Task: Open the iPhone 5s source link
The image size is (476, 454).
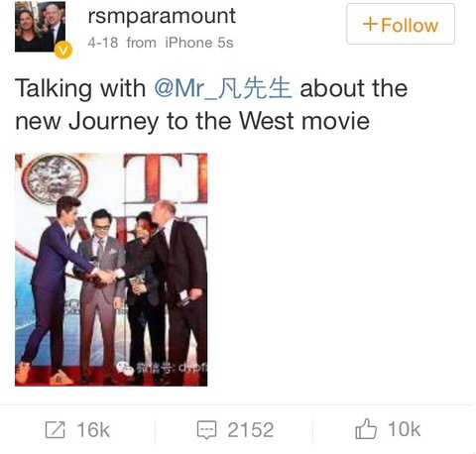Action: pos(199,43)
